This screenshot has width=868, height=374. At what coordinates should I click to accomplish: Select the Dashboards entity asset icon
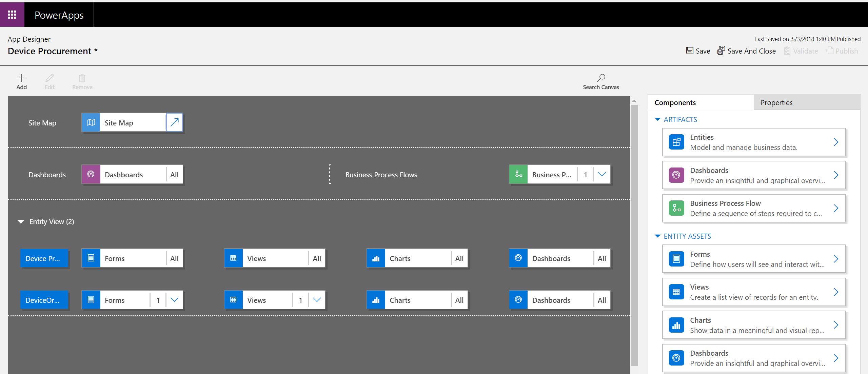click(676, 357)
